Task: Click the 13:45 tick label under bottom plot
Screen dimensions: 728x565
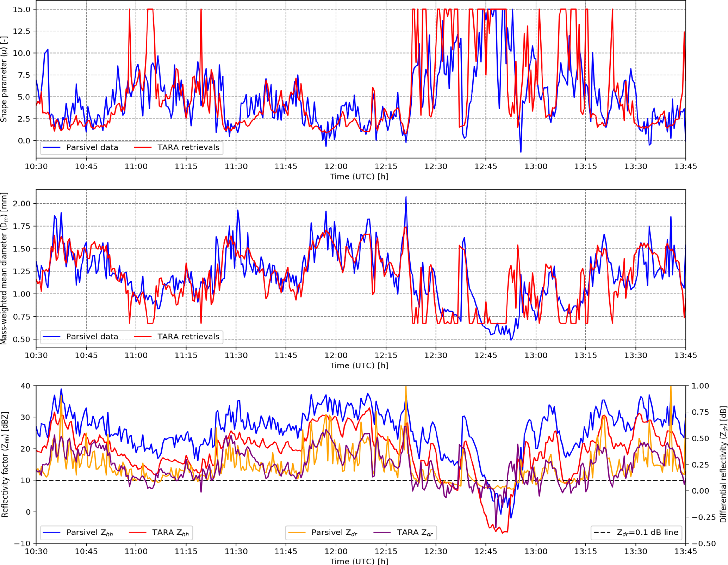Action: pos(685,552)
